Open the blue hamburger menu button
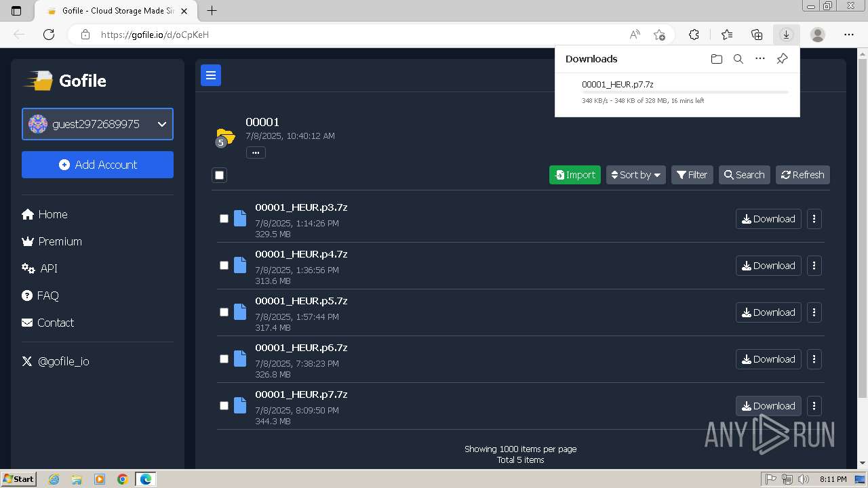 coord(211,75)
